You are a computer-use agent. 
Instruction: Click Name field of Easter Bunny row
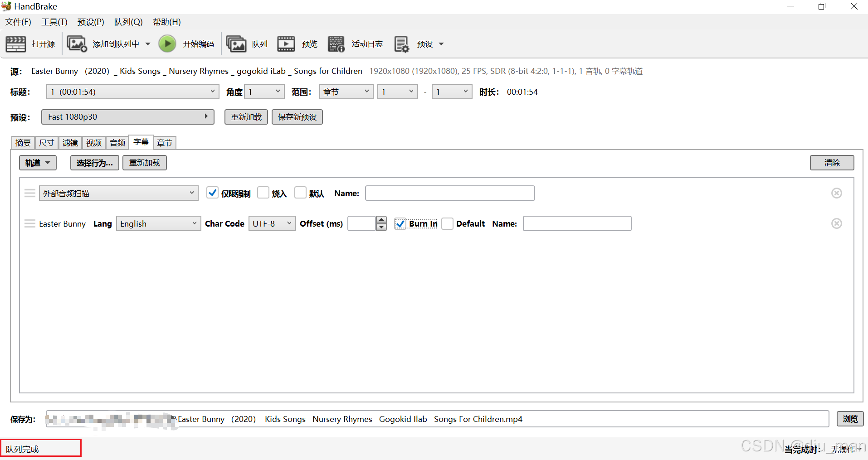tap(577, 223)
